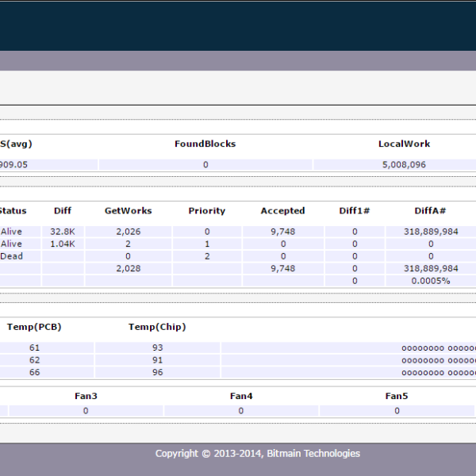Click the Fan5 column header
The width and height of the screenshot is (476, 476).
click(397, 395)
